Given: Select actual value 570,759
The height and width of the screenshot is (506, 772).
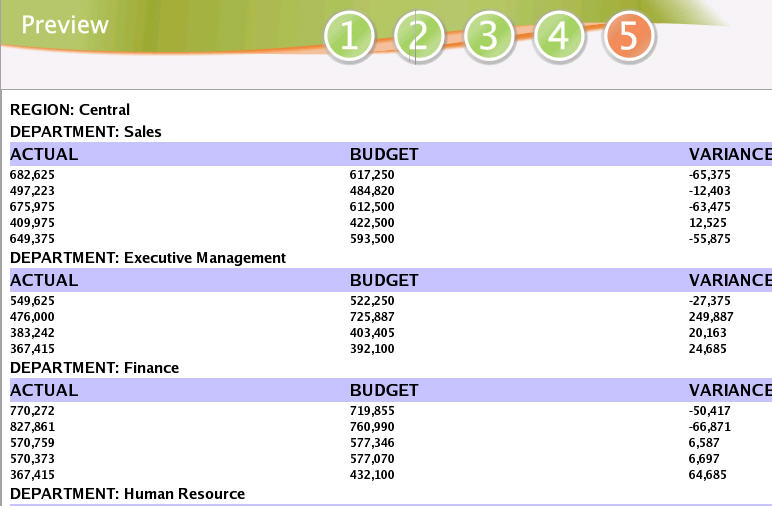Looking at the screenshot, I should [32, 443].
